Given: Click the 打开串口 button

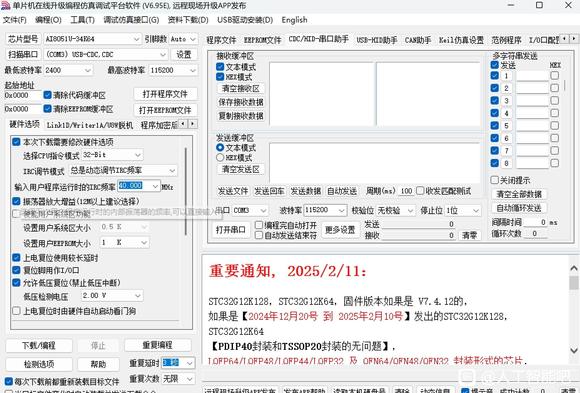Looking at the screenshot, I should click(230, 230).
